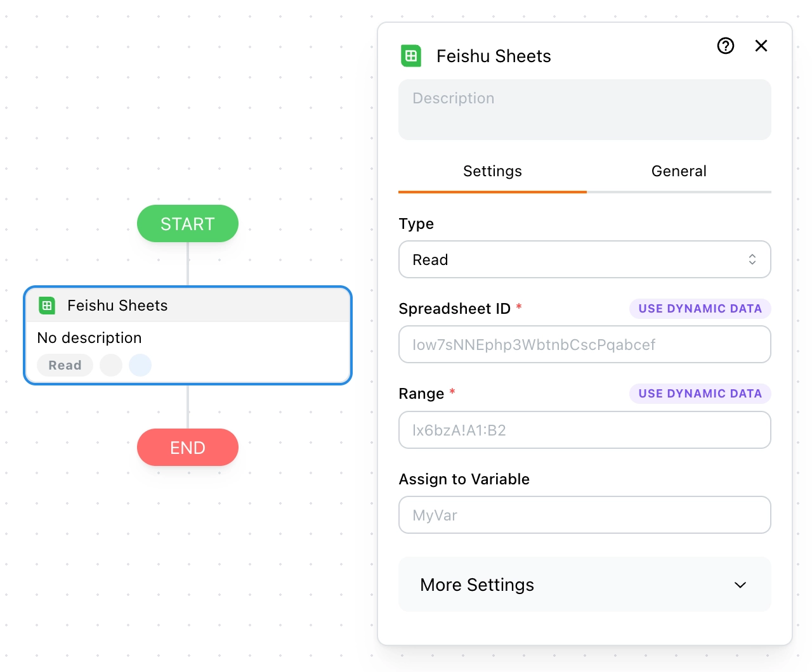Open the help question mark icon
The height and width of the screenshot is (672, 812).
click(726, 46)
